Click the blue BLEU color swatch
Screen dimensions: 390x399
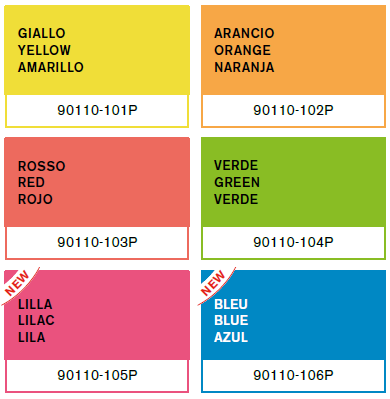(x=293, y=315)
